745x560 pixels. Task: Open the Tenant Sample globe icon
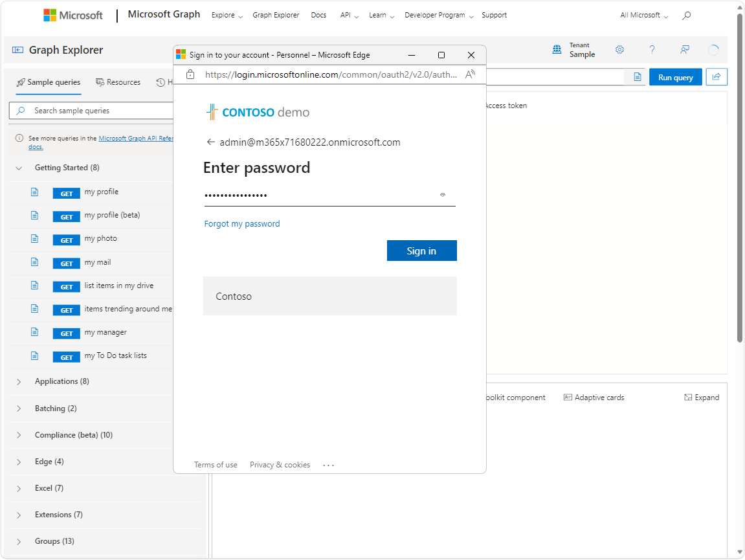point(557,49)
